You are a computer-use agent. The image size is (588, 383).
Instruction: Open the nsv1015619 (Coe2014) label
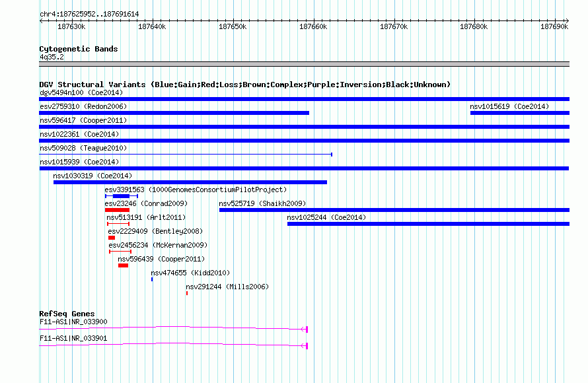[x=509, y=106]
